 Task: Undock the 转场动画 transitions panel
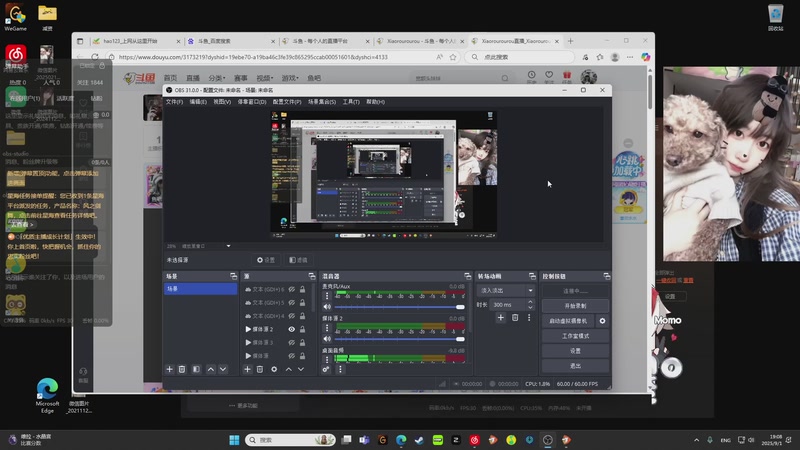click(x=532, y=276)
